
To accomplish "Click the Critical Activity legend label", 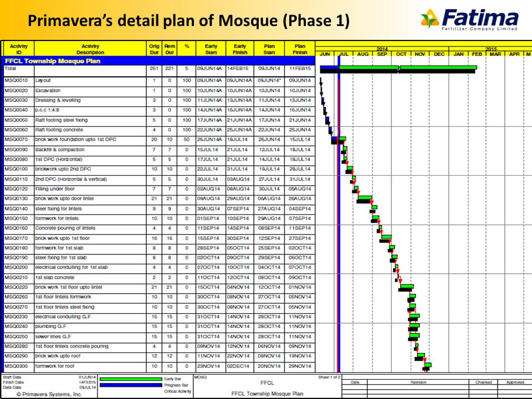I will 177,392.
